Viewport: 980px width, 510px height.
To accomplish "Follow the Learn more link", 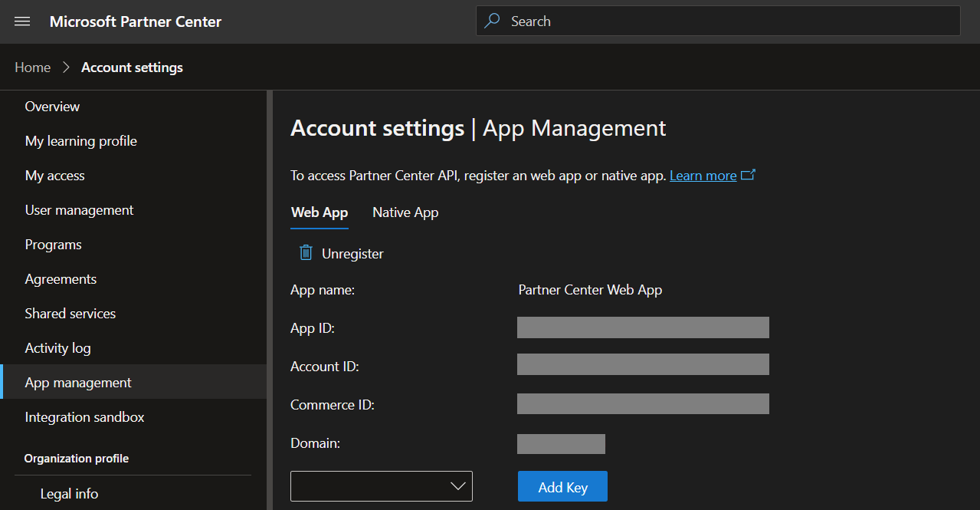I will coord(703,176).
